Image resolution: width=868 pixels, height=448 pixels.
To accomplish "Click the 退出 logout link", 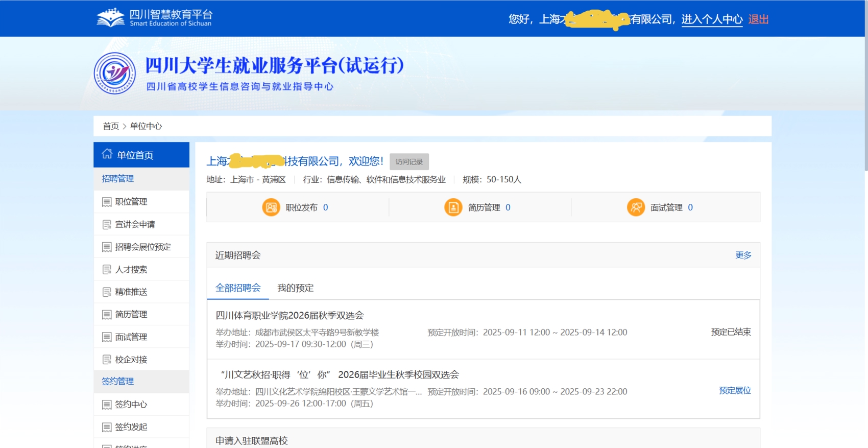I will coord(758,19).
